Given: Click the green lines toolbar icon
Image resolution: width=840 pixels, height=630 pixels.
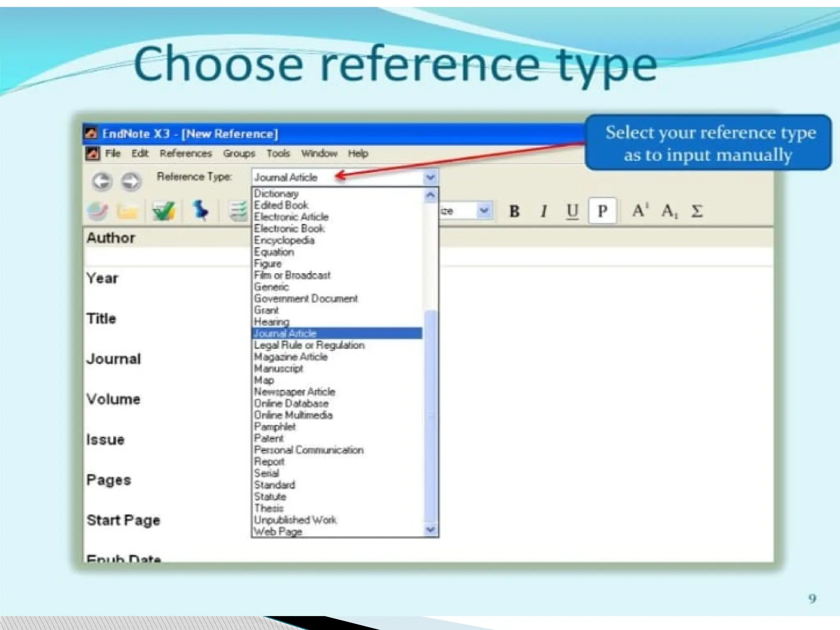Looking at the screenshot, I should click(238, 211).
